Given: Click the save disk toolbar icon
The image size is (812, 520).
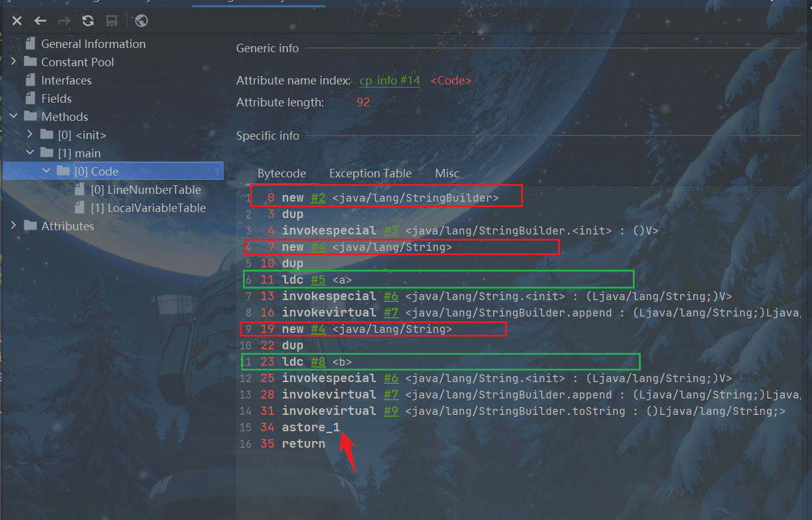Looking at the screenshot, I should click(x=112, y=21).
